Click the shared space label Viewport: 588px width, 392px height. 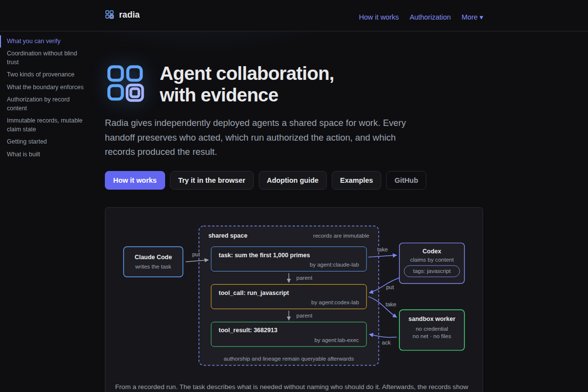(228, 236)
